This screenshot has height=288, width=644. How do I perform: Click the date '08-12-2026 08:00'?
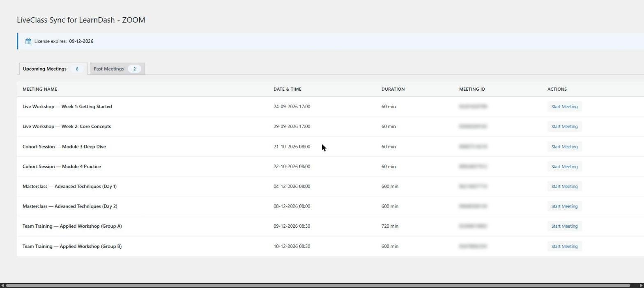292,206
